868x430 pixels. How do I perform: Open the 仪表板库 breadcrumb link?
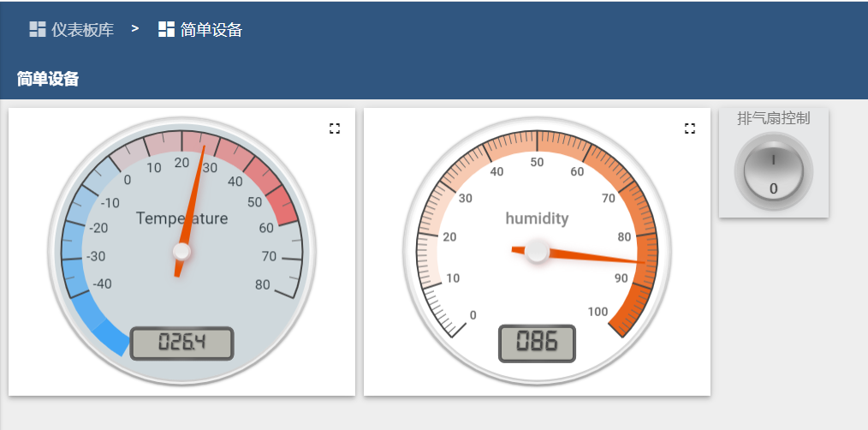[x=82, y=30]
